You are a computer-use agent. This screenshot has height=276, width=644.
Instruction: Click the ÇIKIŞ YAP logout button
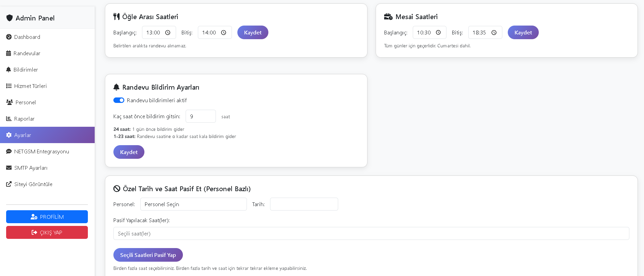47,232
